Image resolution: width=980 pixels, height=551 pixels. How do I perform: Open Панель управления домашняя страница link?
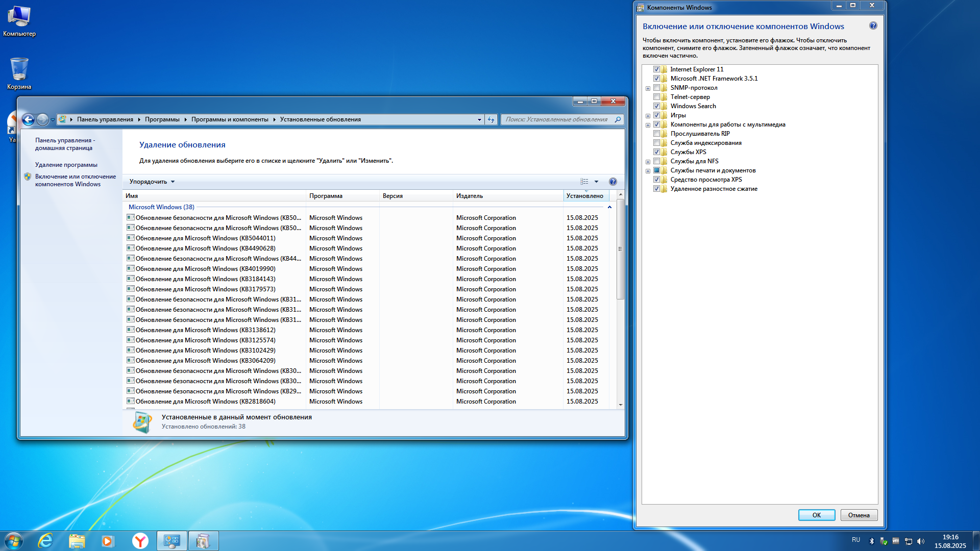click(65, 144)
